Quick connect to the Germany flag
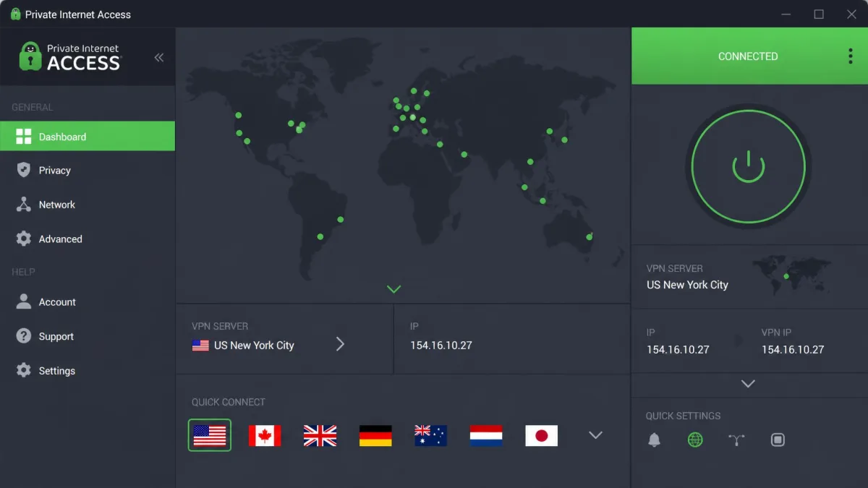The width and height of the screenshot is (868, 488). tap(375, 435)
